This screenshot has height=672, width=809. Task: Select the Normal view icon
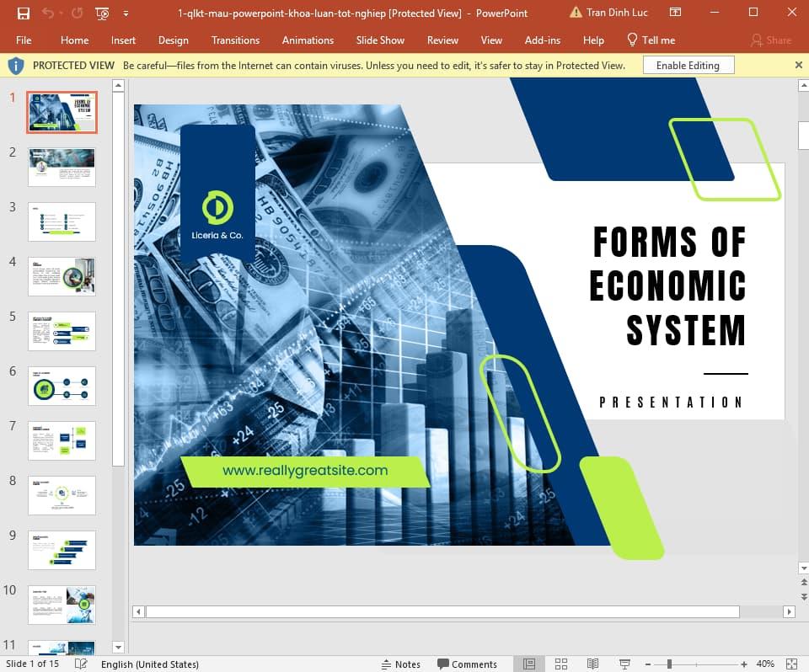(x=528, y=664)
